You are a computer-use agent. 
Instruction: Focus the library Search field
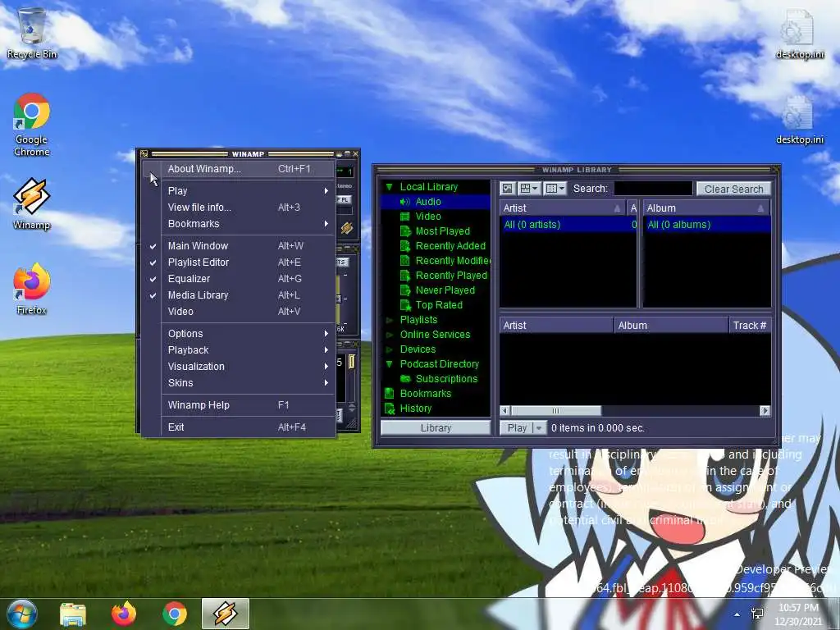pos(653,189)
